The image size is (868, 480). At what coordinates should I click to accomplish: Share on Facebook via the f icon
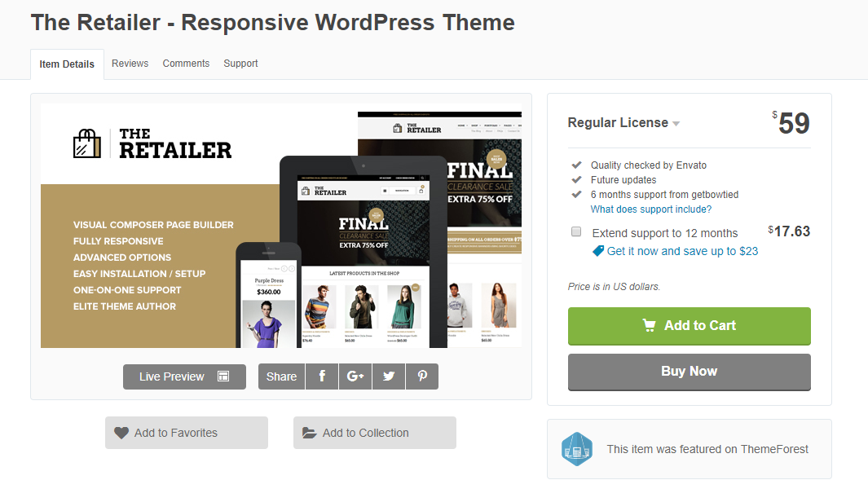click(x=322, y=377)
